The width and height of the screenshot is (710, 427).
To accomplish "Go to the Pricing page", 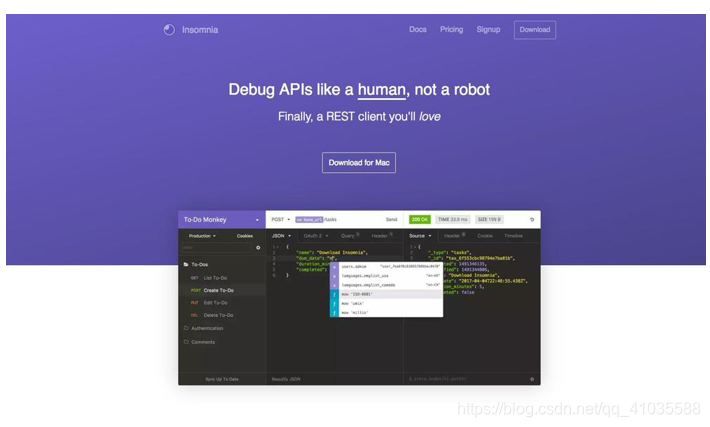I will point(451,29).
